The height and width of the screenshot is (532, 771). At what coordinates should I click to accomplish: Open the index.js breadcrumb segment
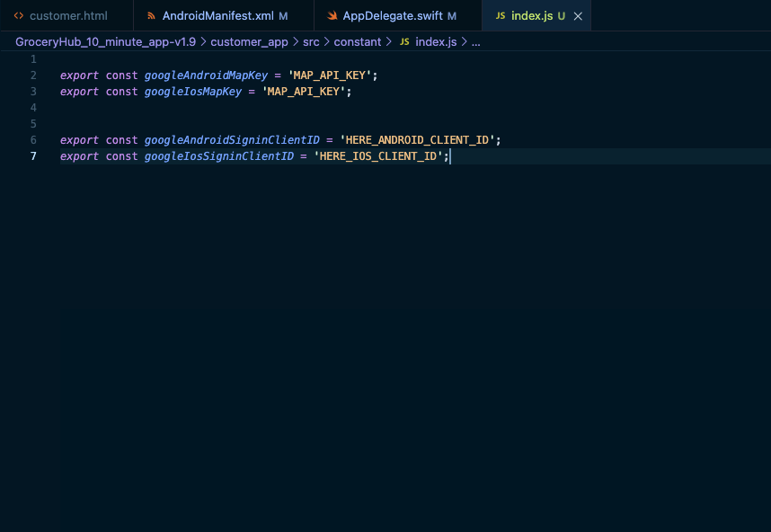436,42
